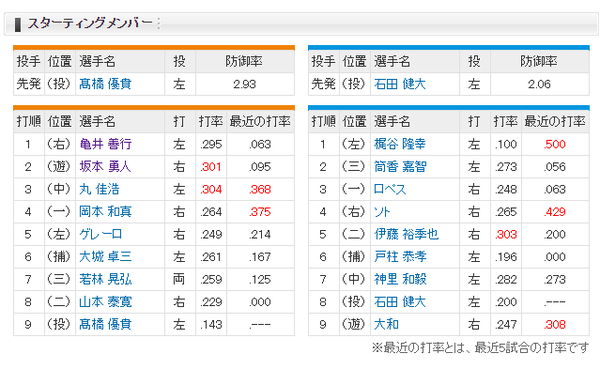The height and width of the screenshot is (369, 600).
Task: Select batting average .249 for ゲレーロ
Action: [x=211, y=235]
